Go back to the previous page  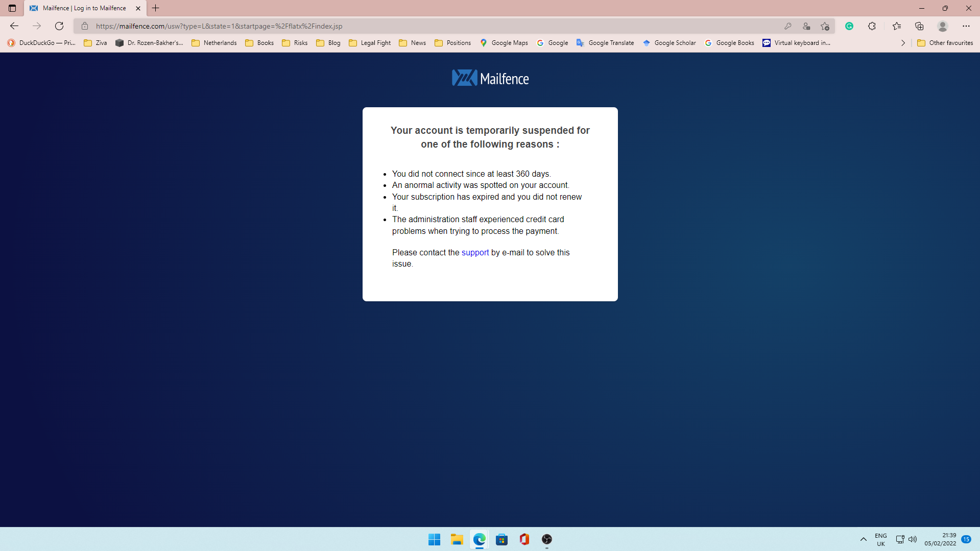pyautogui.click(x=14, y=26)
